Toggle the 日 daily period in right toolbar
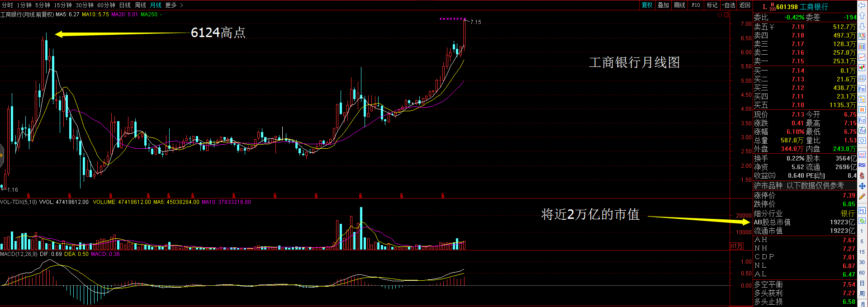Image resolution: width=868 pixels, height=307 pixels. click(x=862, y=283)
